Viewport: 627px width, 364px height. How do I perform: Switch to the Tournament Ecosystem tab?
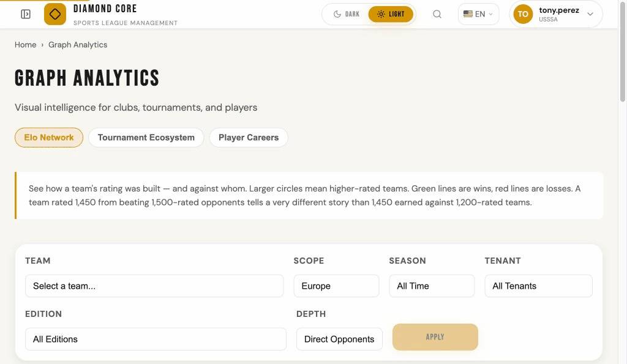(x=146, y=137)
